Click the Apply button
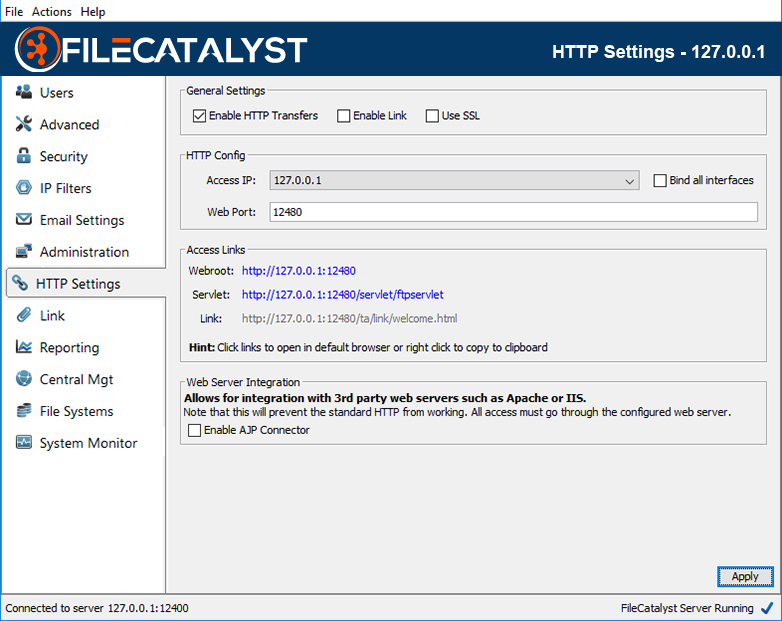The height and width of the screenshot is (621, 782). 745,577
